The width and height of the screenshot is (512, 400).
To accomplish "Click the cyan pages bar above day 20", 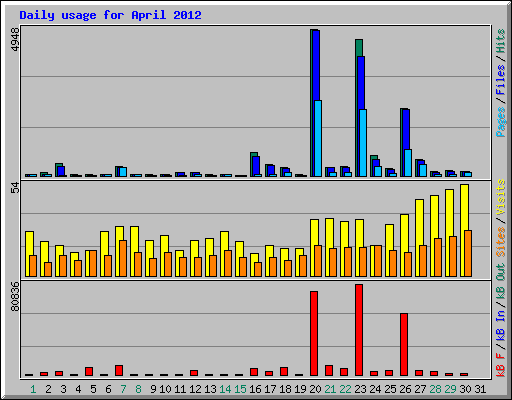I will pos(318,138).
